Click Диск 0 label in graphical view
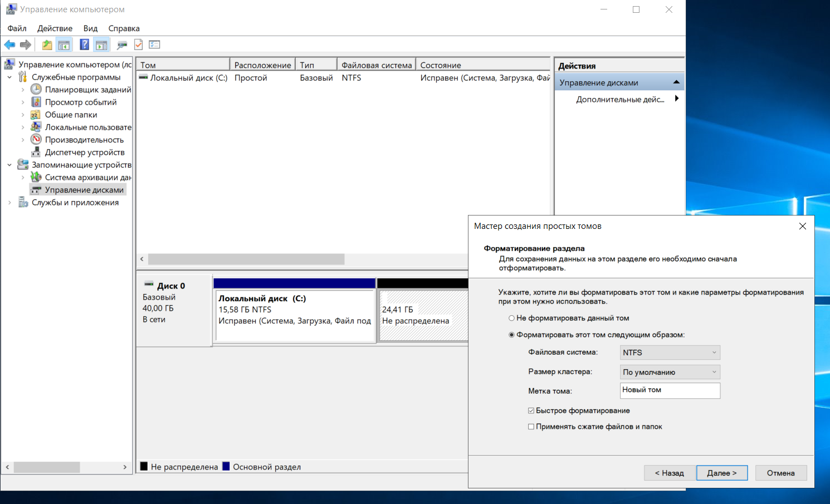The width and height of the screenshot is (830, 504). 171,286
